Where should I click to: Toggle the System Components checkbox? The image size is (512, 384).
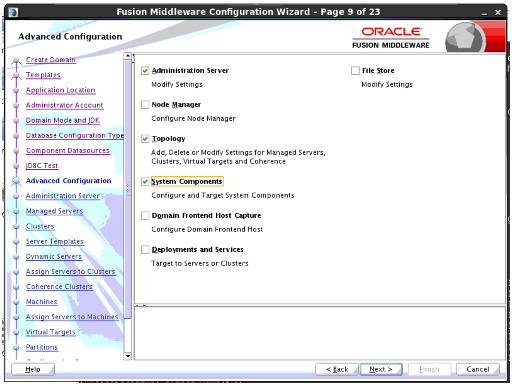click(x=145, y=182)
